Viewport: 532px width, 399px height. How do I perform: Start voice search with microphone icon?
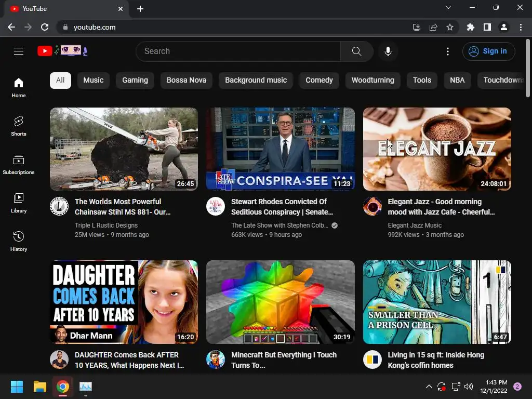pos(388,51)
